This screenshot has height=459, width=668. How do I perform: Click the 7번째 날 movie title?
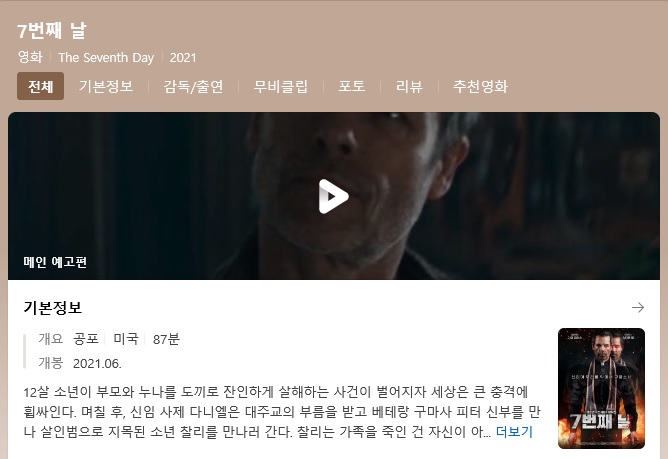(52, 31)
